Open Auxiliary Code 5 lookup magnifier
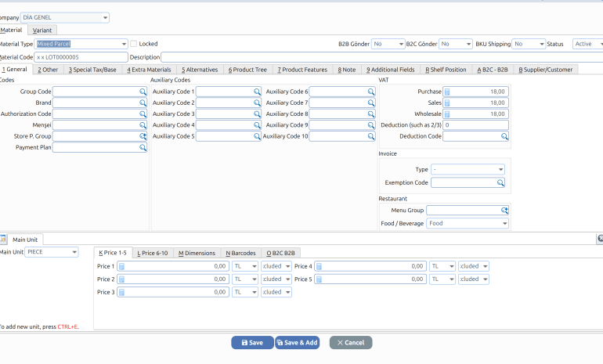This screenshot has width=603, height=364. (257, 136)
